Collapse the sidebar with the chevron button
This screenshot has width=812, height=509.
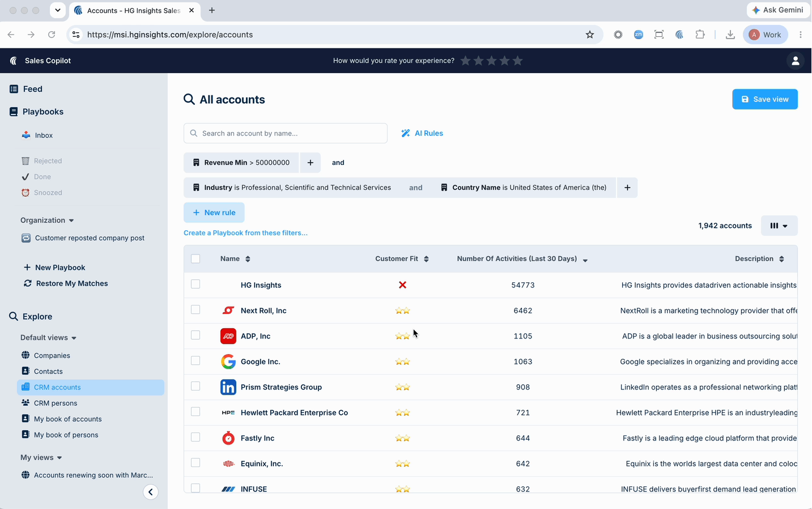[x=151, y=492]
